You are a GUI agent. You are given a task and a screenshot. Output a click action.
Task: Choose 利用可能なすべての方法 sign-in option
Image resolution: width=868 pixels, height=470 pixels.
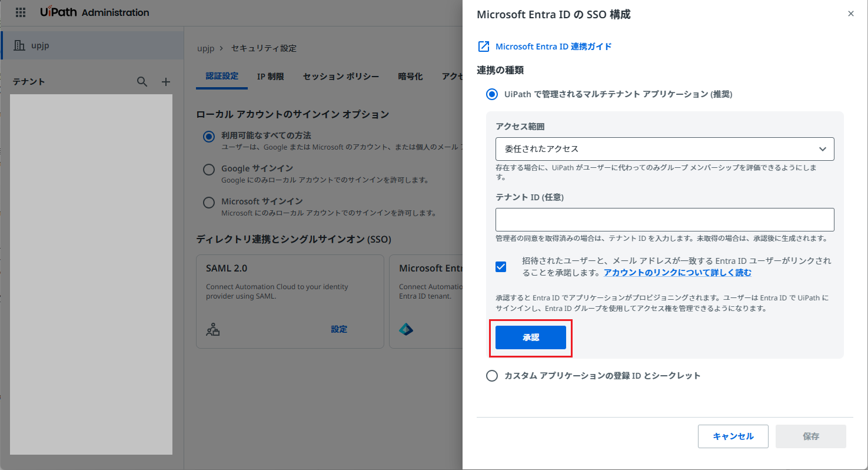pos(209,137)
